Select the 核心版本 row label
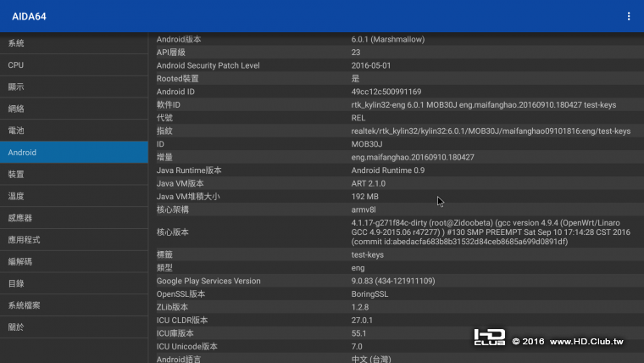644x363 pixels. click(x=173, y=232)
